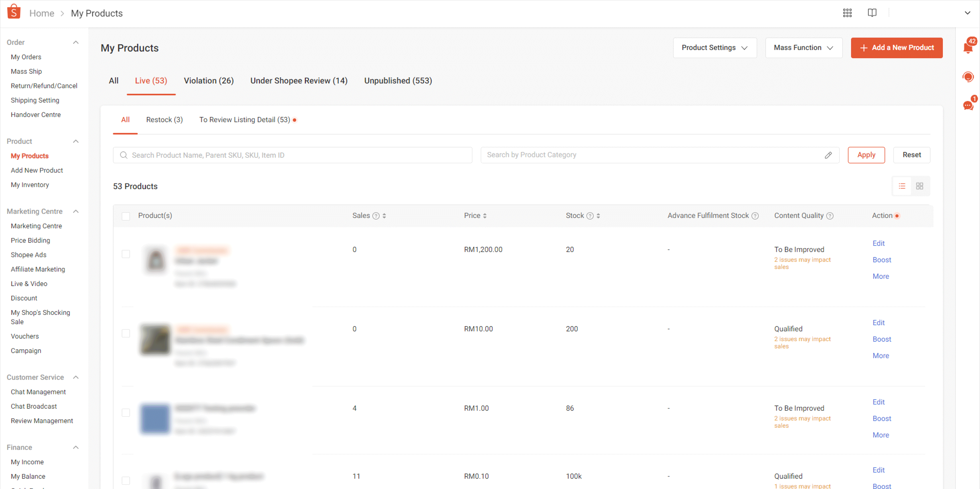
Task: Check the RM0.10 product checkbox
Action: 126,481
